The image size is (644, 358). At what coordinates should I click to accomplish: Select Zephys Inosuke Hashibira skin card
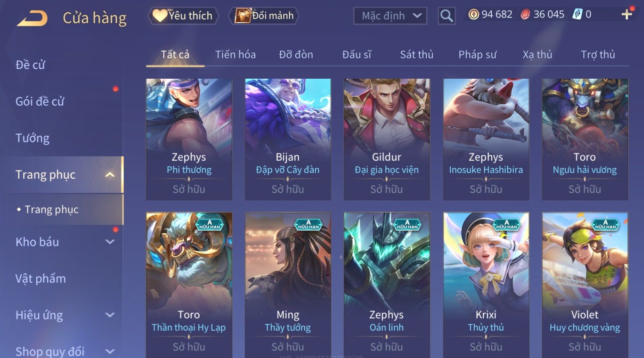click(x=486, y=139)
